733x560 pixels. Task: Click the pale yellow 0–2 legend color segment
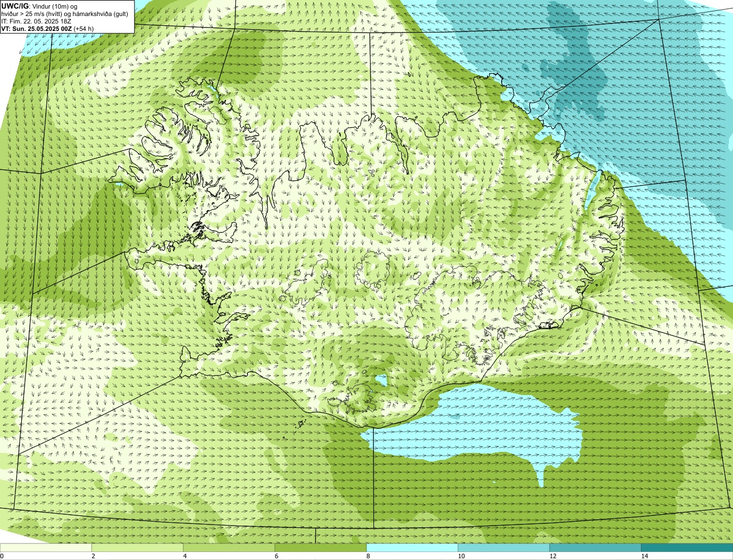point(46,548)
